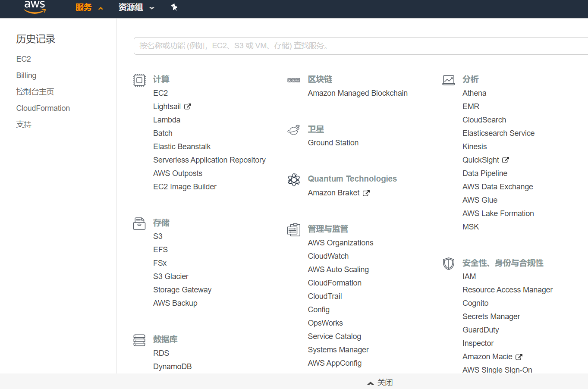Open Athena analytics service

click(475, 93)
